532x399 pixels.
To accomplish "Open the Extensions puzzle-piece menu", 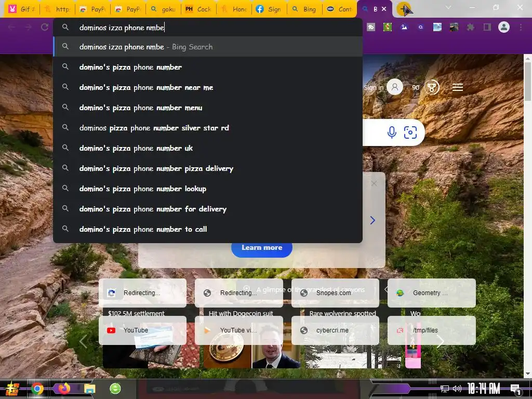I will [470, 27].
